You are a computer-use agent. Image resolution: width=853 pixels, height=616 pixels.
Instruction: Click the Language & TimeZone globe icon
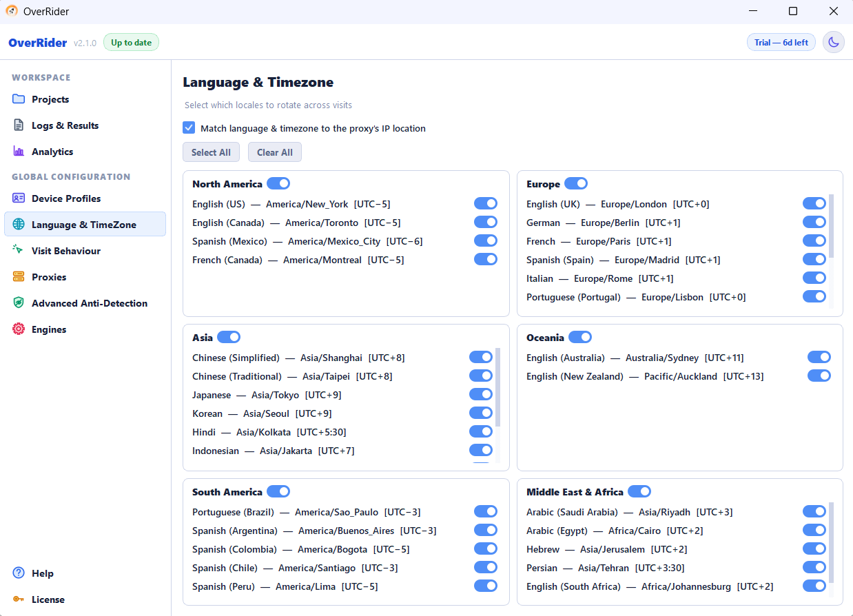[19, 225]
